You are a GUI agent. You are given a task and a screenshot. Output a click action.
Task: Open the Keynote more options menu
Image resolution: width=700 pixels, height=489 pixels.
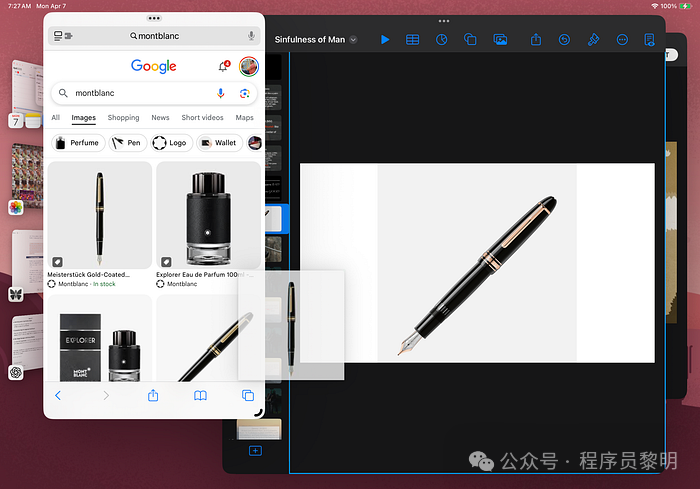622,40
